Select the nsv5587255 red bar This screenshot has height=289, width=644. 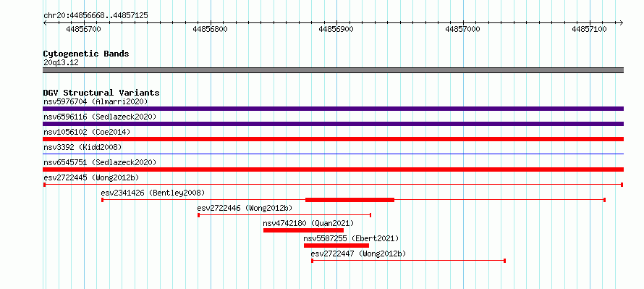pos(336,246)
